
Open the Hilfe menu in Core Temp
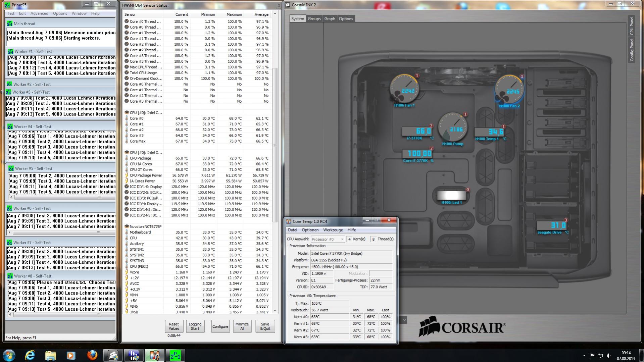(x=352, y=230)
